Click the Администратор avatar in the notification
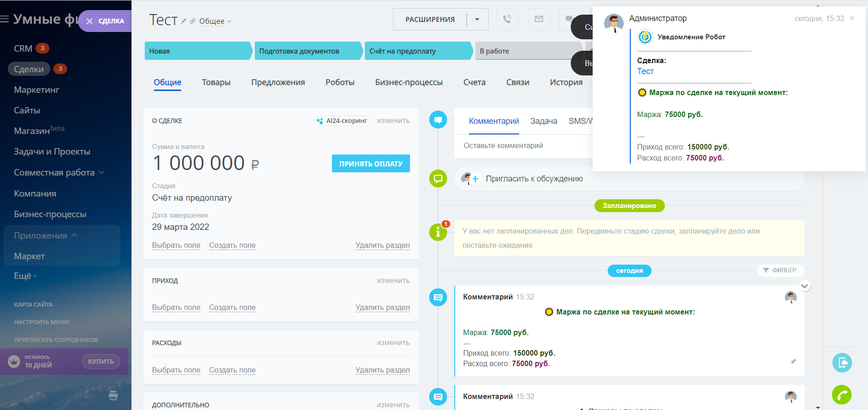Screen dimensions: 868x410 [614, 23]
